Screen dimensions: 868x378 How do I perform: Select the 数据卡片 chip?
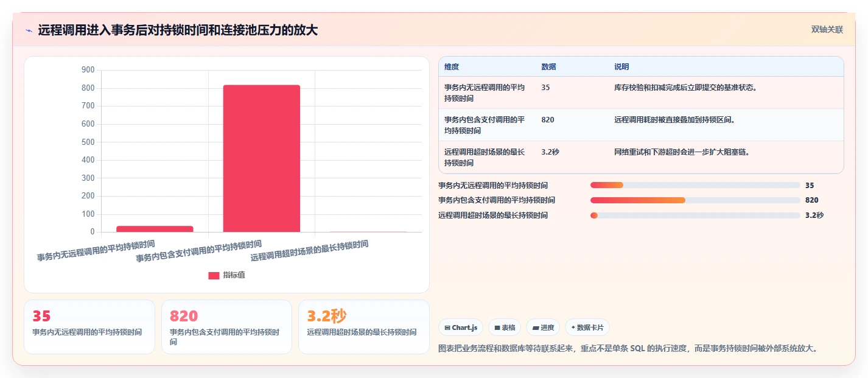[587, 327]
